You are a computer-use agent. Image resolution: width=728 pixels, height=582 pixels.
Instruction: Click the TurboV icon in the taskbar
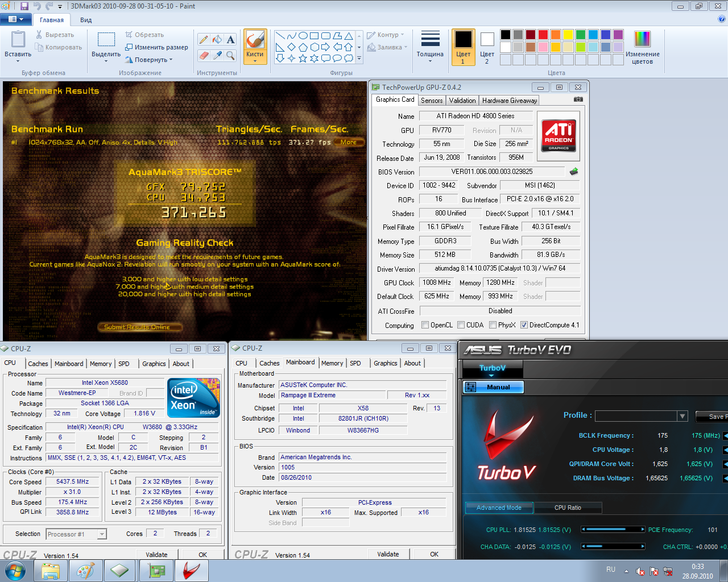[x=191, y=570]
